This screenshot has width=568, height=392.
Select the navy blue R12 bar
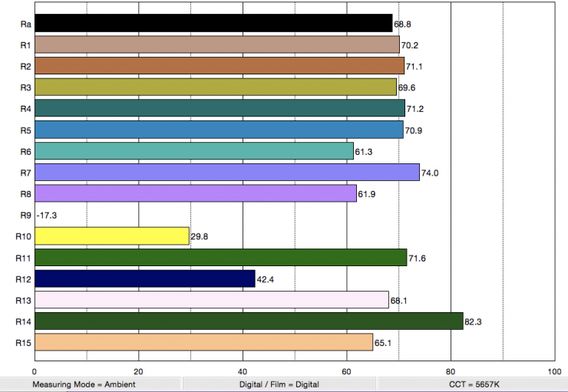[x=145, y=278]
